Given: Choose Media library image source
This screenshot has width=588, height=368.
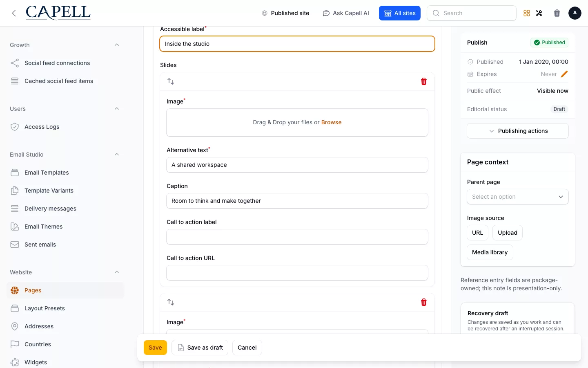Looking at the screenshot, I should tap(490, 252).
